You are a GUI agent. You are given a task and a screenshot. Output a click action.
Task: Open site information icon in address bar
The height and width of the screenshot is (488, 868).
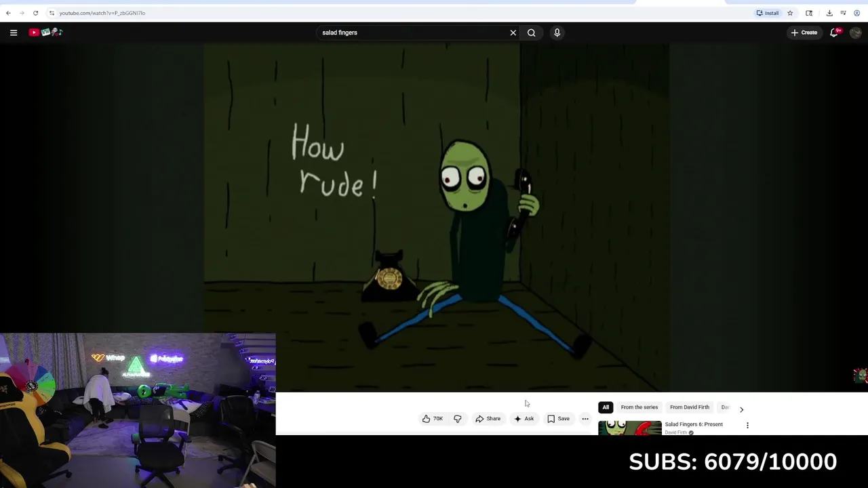[x=52, y=13]
